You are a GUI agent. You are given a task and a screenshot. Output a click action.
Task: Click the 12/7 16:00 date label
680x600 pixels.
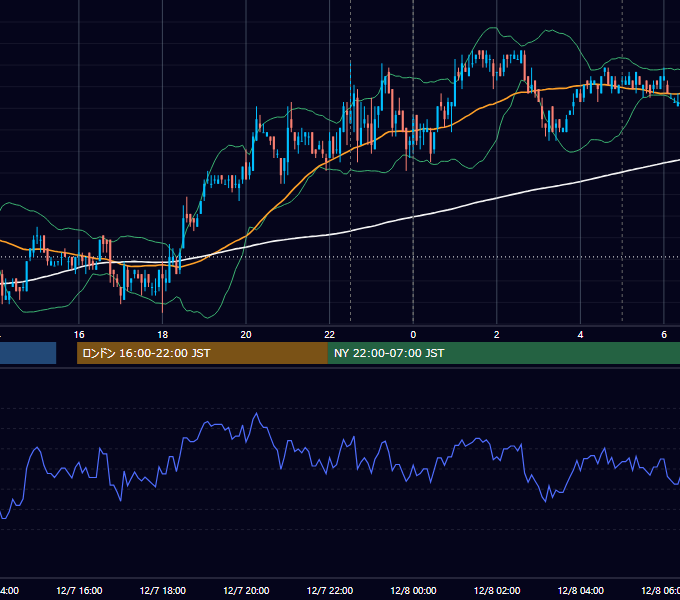click(x=79, y=590)
